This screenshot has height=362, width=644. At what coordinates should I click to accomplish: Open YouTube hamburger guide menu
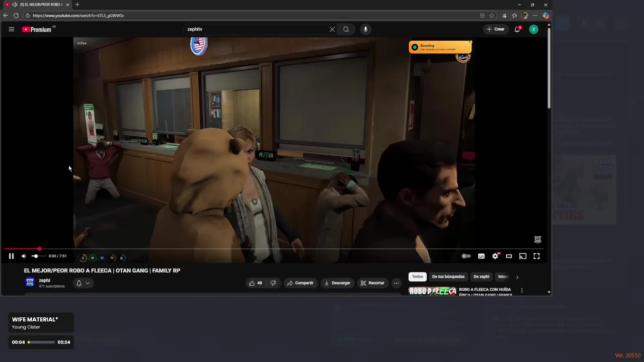click(11, 29)
